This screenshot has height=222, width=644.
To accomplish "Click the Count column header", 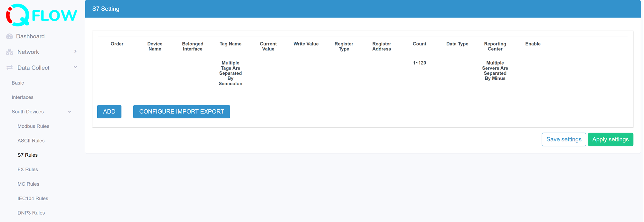I will (420, 44).
